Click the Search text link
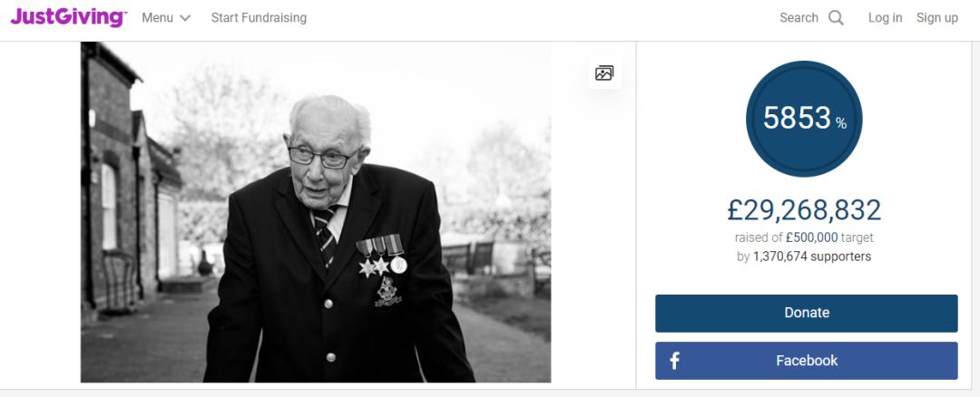980x397 pixels. (799, 18)
